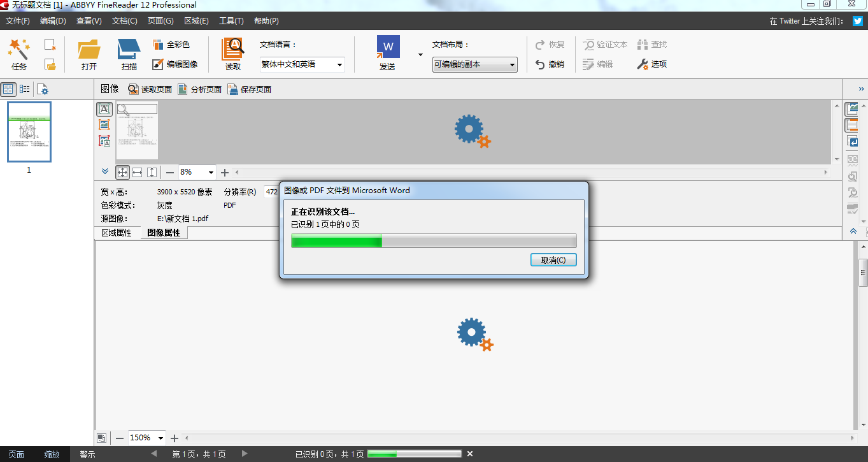Screen dimensions: 868x462
Task: Zoom in text pane with plus button
Action: [x=174, y=438]
